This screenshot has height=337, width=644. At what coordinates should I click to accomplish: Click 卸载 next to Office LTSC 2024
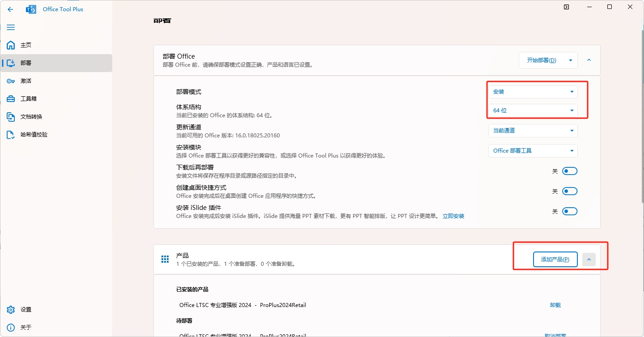[555, 305]
